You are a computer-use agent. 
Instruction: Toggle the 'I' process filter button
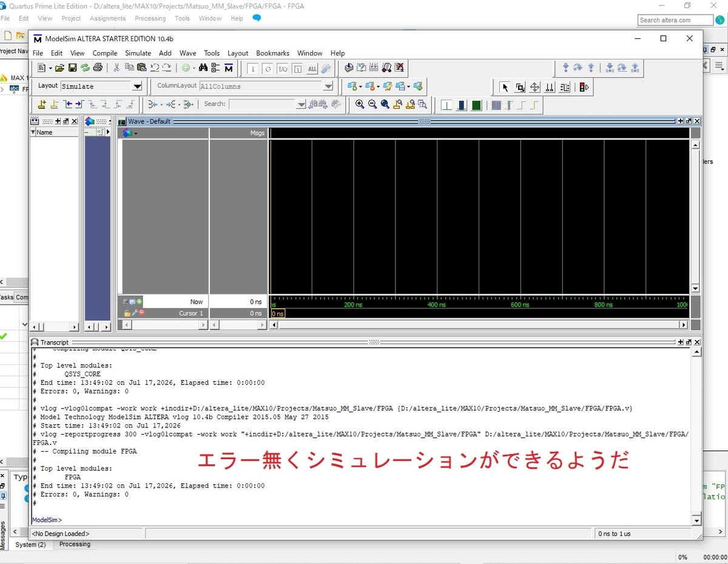(253, 69)
